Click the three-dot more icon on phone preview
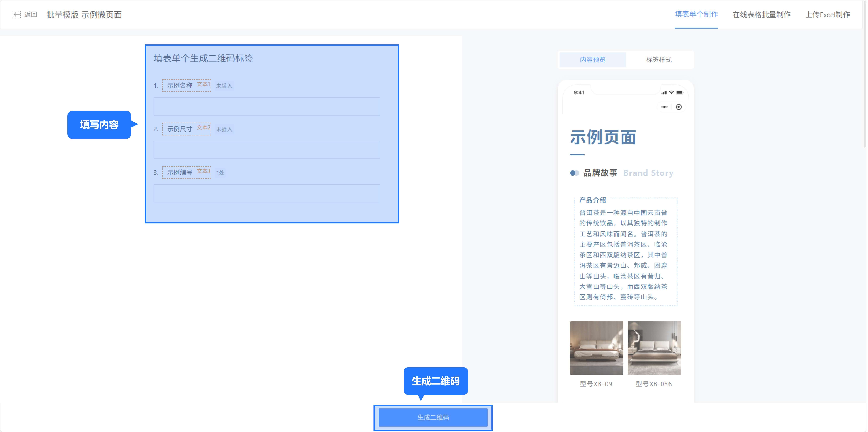The image size is (868, 432). pos(665,107)
